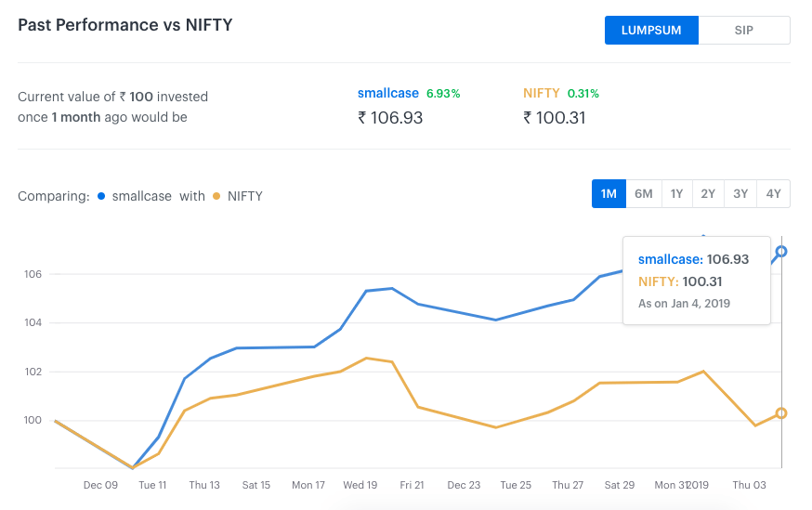The image size is (812, 510).
Task: Click 'smallcase: 106.93' in the tooltip
Action: point(693,259)
